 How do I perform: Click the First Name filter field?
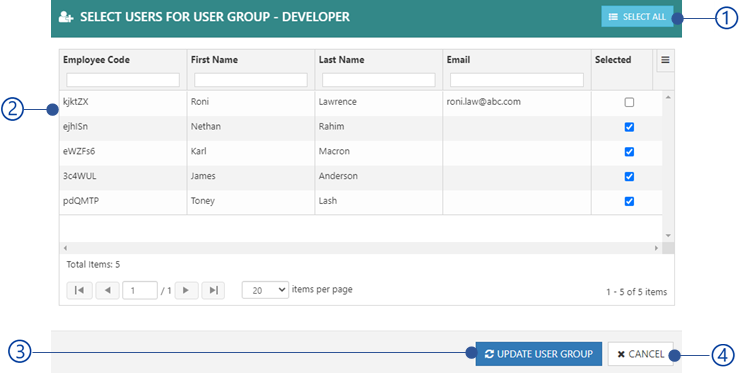tap(251, 79)
